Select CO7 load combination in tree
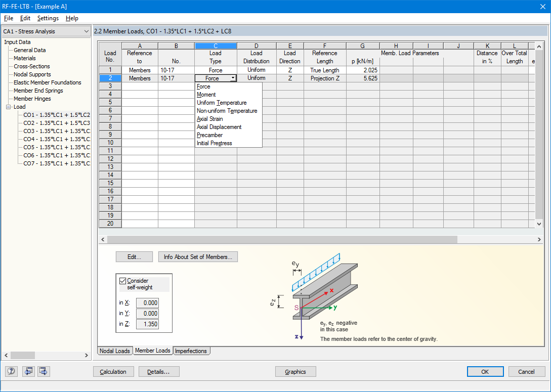This screenshot has width=551, height=392. 56,163
